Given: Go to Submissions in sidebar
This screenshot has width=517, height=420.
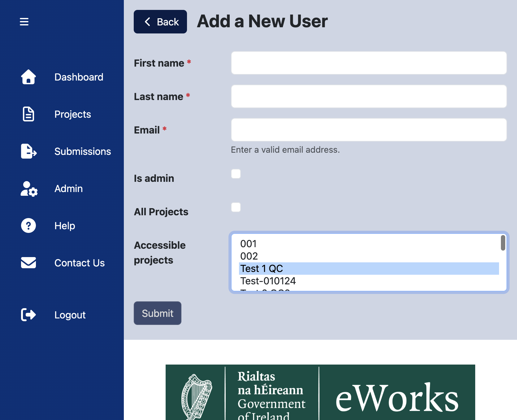Looking at the screenshot, I should [83, 151].
